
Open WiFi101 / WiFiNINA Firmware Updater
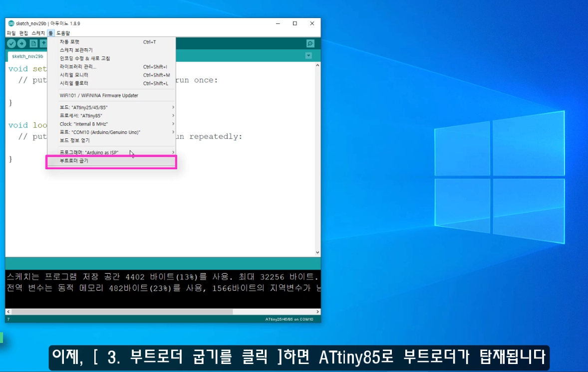pyautogui.click(x=111, y=96)
